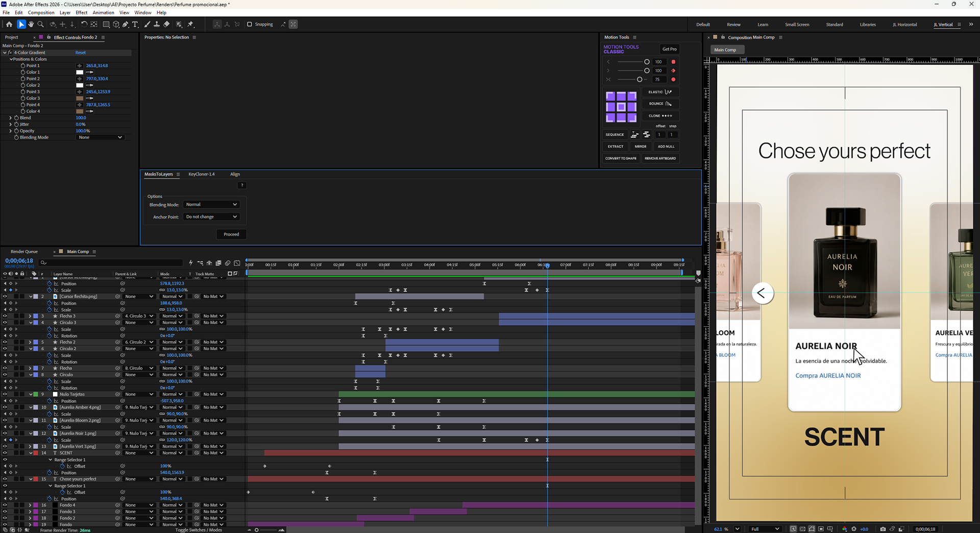Click the timeline layer search field

click(x=111, y=263)
